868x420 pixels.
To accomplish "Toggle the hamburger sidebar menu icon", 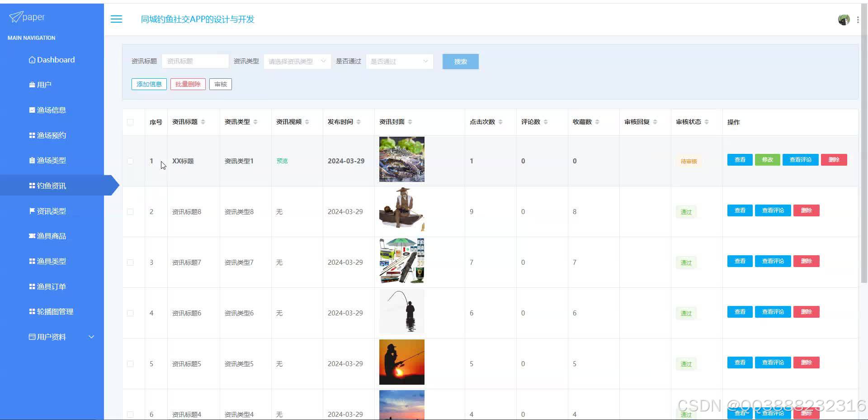I will 116,19.
